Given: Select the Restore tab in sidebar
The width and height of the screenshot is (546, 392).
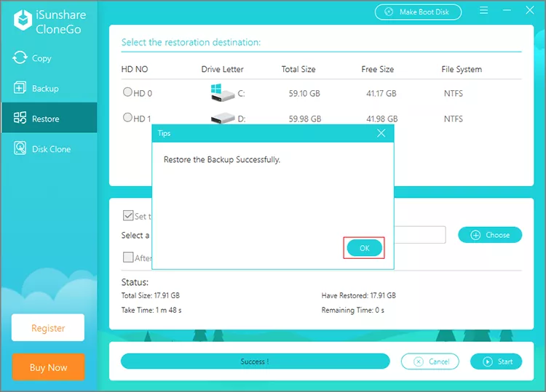Looking at the screenshot, I should tap(49, 119).
